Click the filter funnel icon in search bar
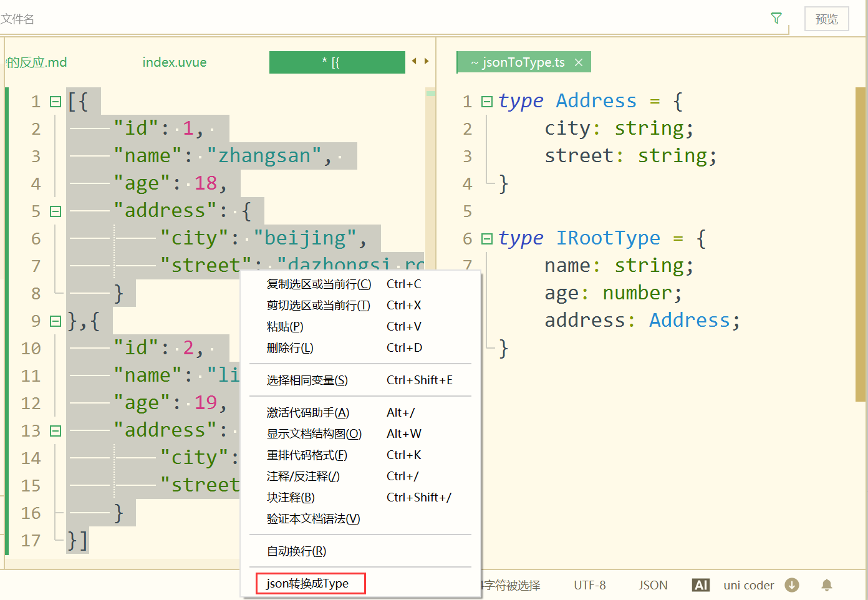 click(776, 18)
